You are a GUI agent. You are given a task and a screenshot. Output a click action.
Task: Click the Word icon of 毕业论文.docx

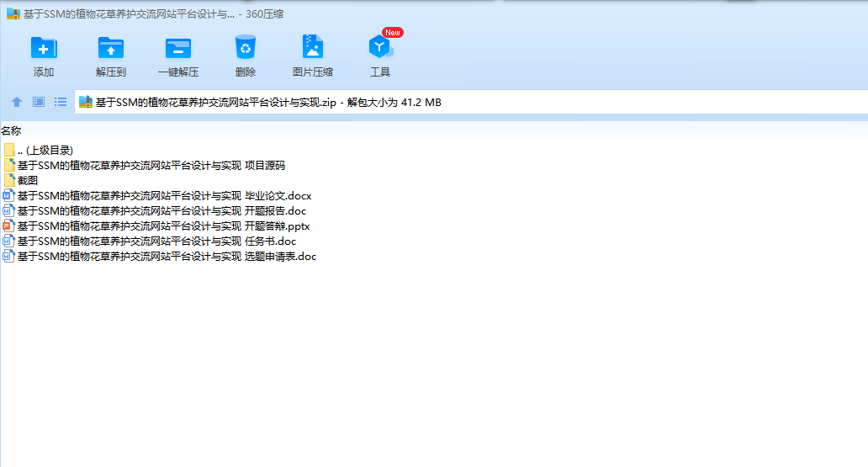point(8,195)
